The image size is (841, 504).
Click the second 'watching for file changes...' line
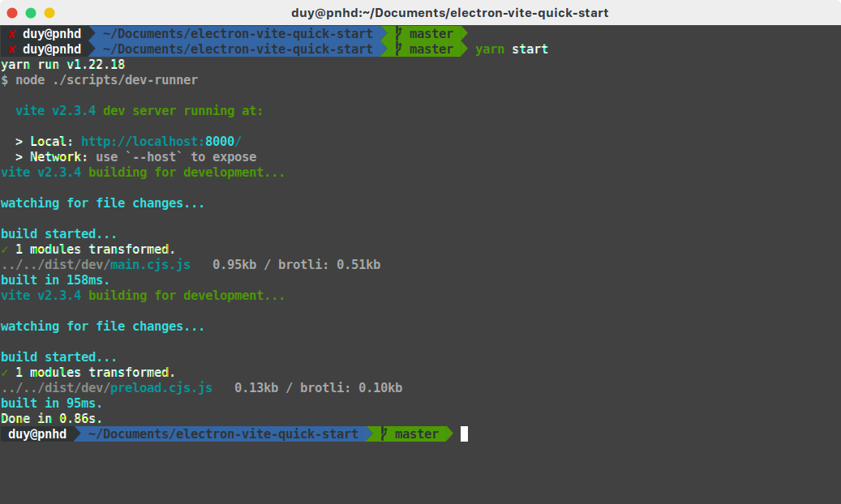pos(102,326)
